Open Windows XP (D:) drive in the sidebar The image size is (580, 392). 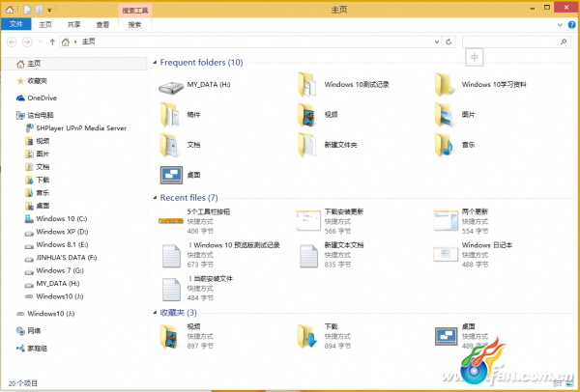[x=56, y=232]
